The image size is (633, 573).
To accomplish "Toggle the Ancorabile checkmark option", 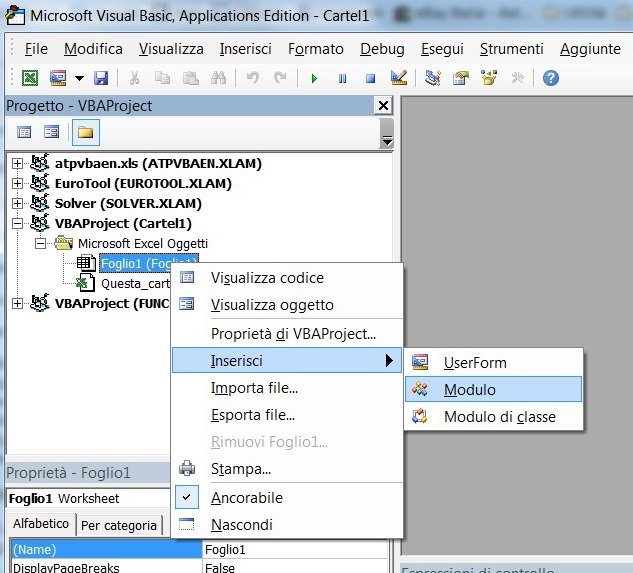I will click(x=287, y=497).
